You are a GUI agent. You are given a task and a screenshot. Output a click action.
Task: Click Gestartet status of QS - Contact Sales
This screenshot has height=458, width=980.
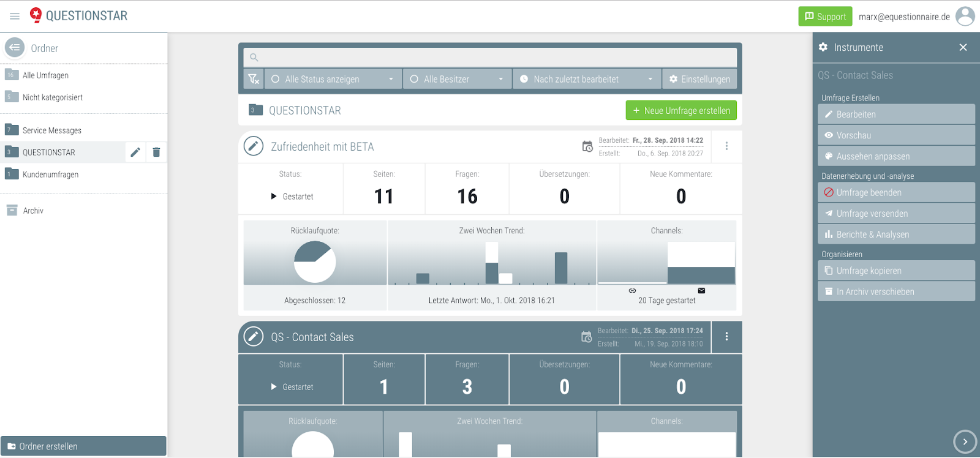pyautogui.click(x=292, y=387)
